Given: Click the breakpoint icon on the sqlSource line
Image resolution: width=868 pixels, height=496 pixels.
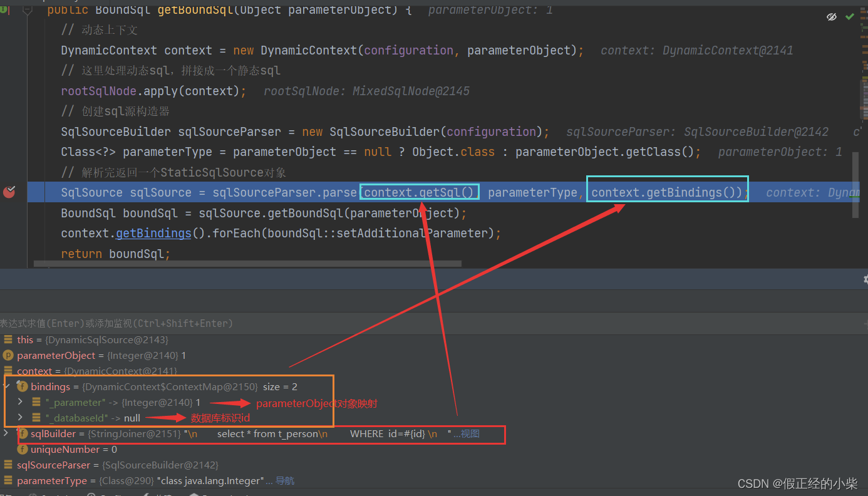Looking at the screenshot, I should pyautogui.click(x=9, y=192).
